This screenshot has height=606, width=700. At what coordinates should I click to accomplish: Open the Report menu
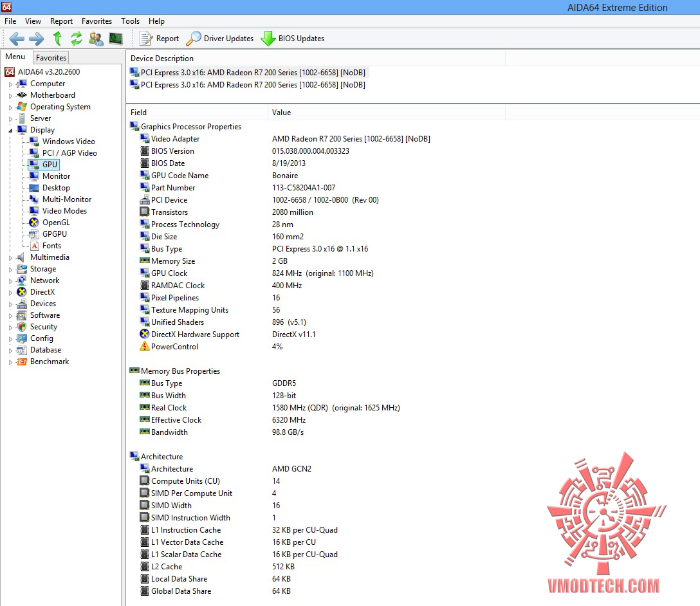tap(61, 21)
